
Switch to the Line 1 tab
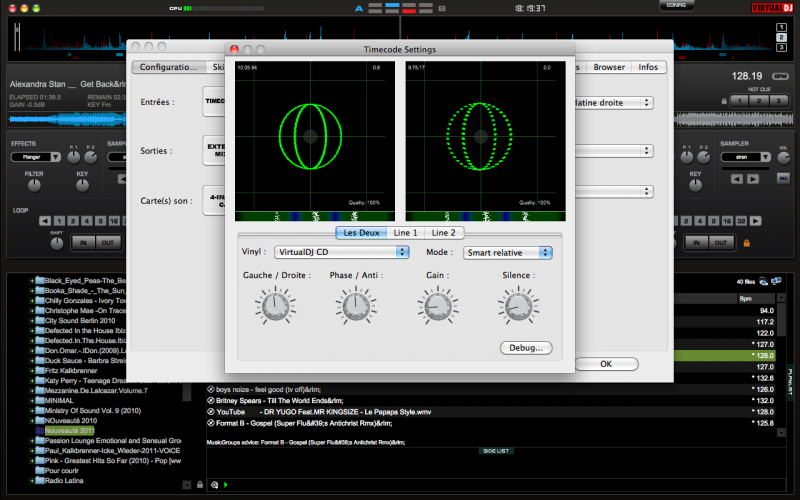tap(405, 233)
